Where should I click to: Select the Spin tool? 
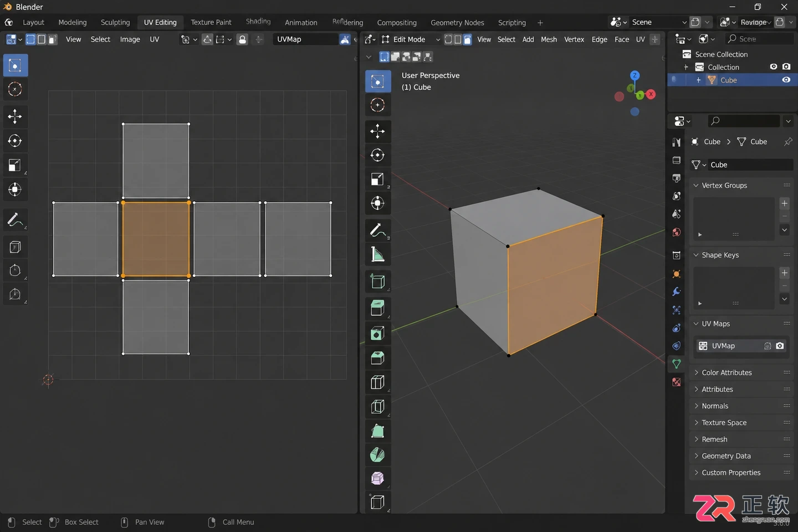(377, 454)
